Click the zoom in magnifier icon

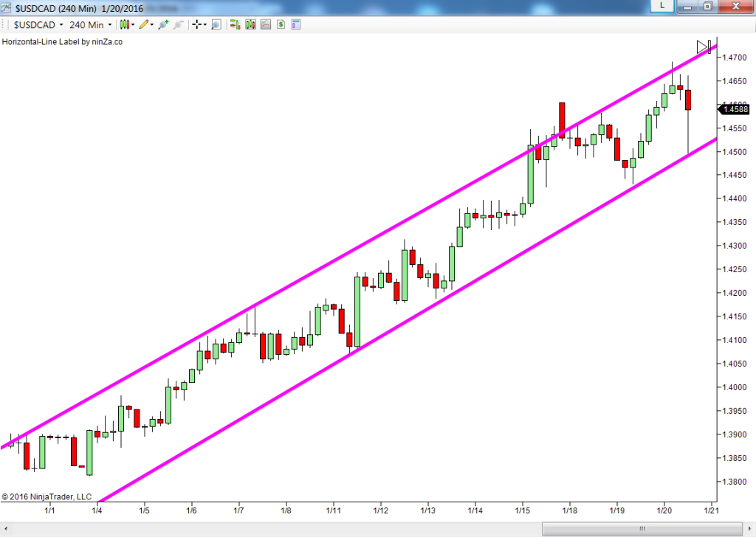(163, 24)
